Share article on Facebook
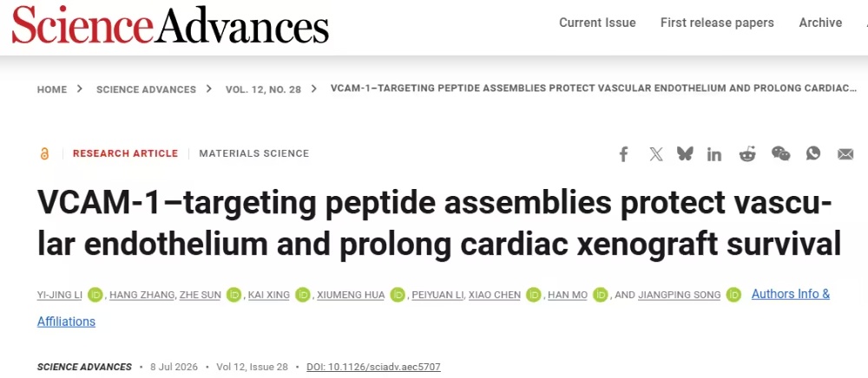868x378 pixels. coord(624,154)
